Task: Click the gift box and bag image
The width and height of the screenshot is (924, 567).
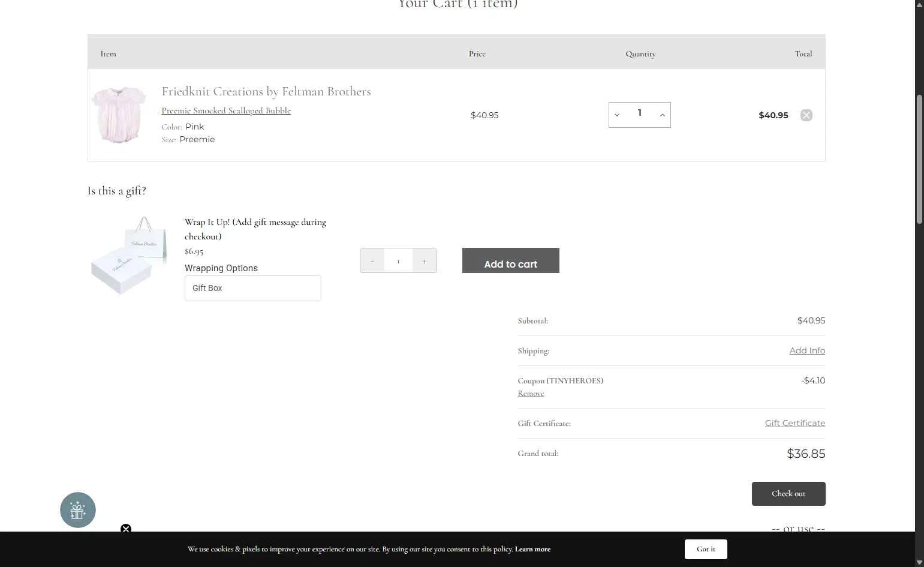Action: point(130,256)
